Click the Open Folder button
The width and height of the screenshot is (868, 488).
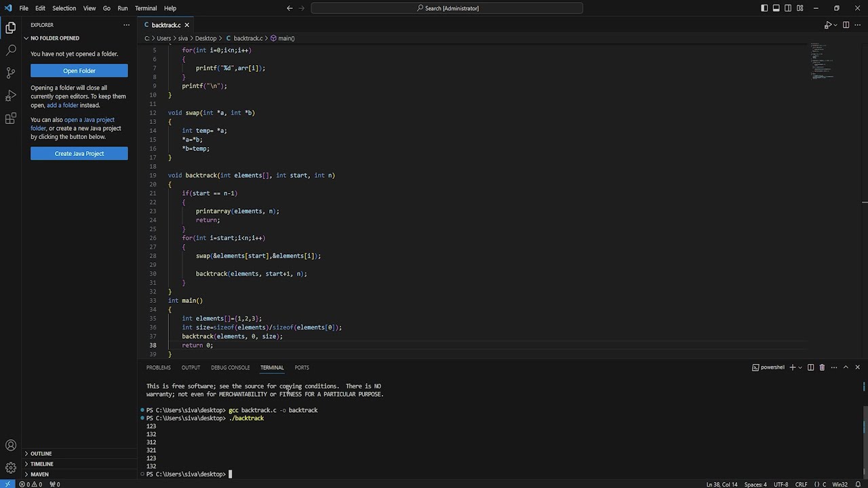[79, 70]
